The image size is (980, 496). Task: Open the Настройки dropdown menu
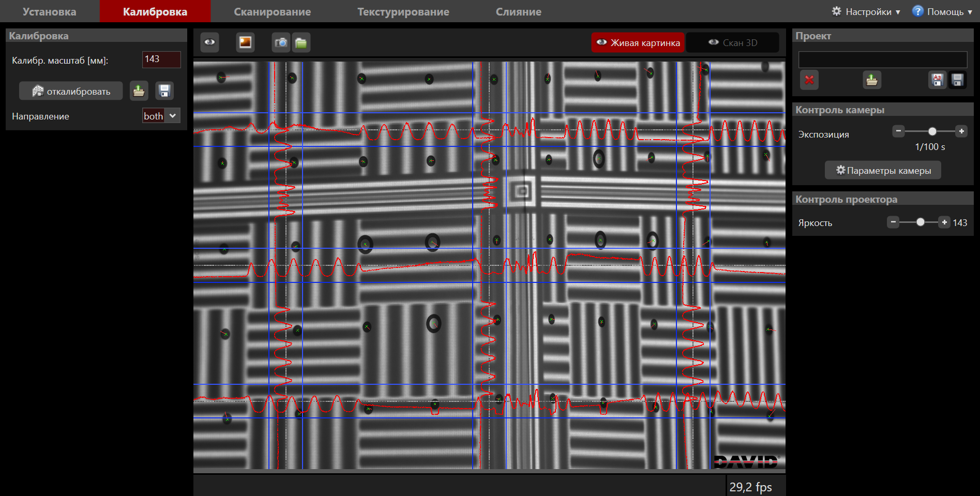click(866, 11)
